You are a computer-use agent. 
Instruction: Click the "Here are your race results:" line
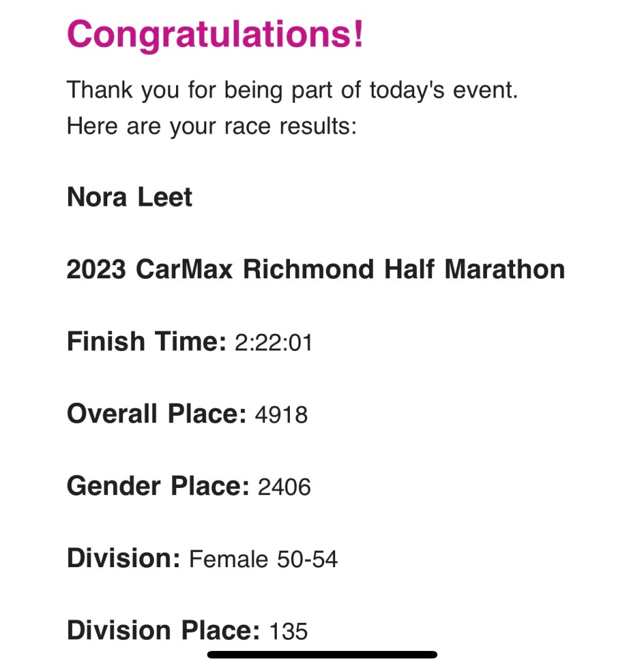(211, 124)
